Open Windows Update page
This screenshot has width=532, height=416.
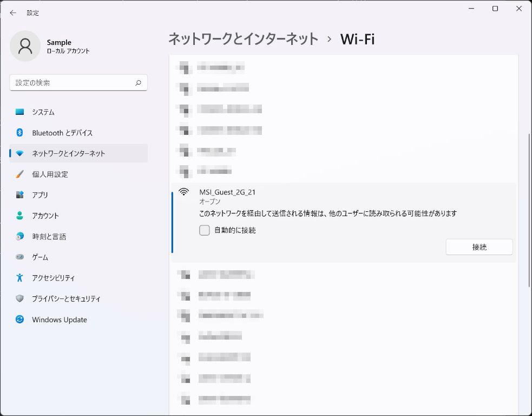[x=78, y=319]
